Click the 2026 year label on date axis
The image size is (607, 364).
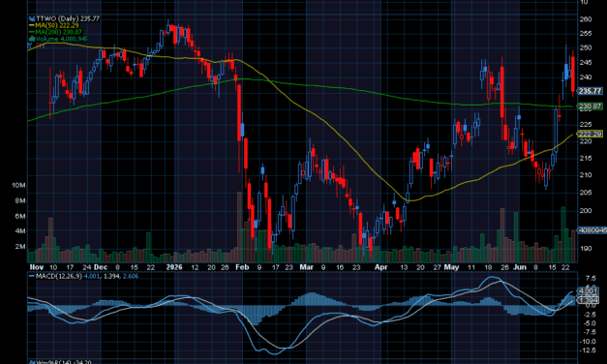[x=174, y=267]
